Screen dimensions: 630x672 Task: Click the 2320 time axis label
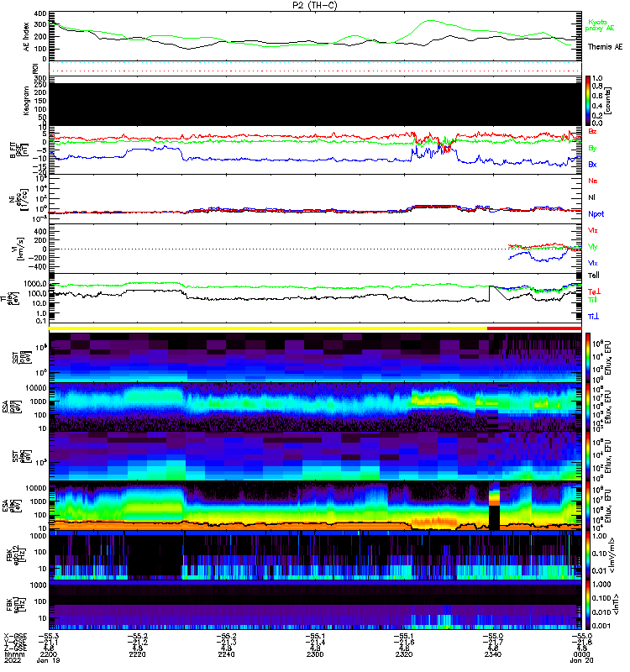pos(404,654)
